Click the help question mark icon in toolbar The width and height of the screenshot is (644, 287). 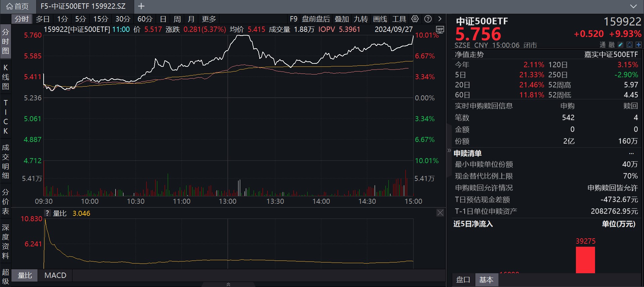428,19
